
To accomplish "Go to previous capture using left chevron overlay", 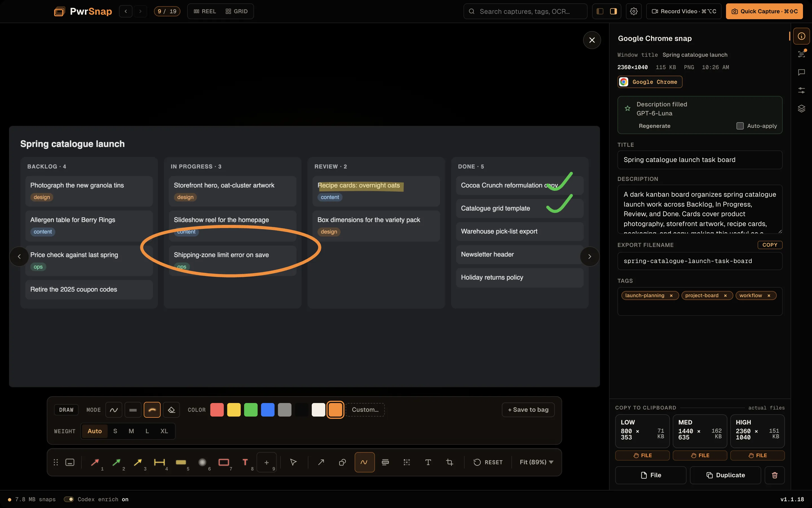I will [x=19, y=257].
